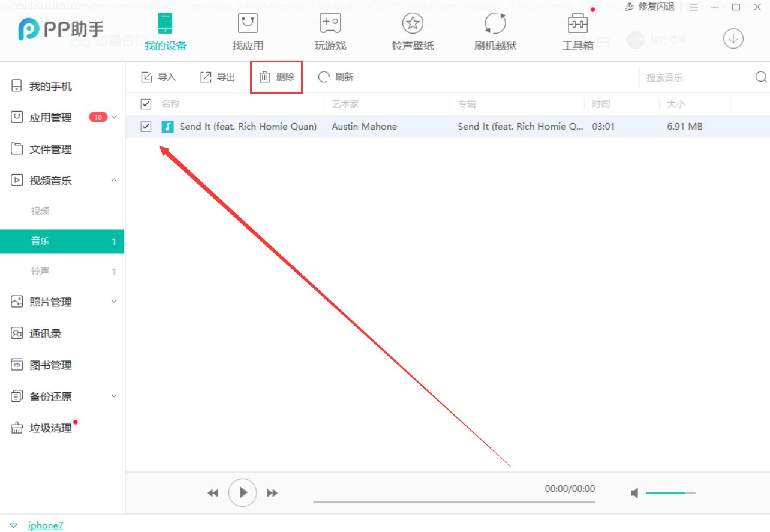Viewport: 770px width, 532px height.
Task: Mute the volume speaker icon
Action: pos(634,493)
